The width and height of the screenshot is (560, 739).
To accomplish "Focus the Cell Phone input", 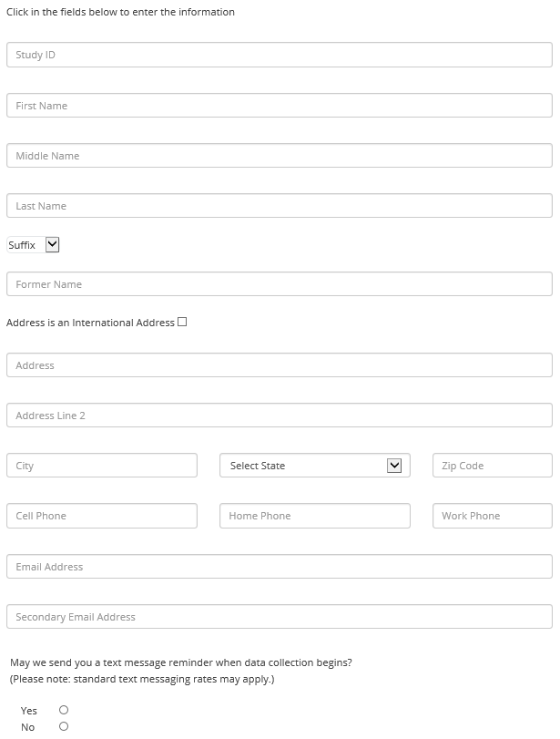I will pyautogui.click(x=102, y=516).
